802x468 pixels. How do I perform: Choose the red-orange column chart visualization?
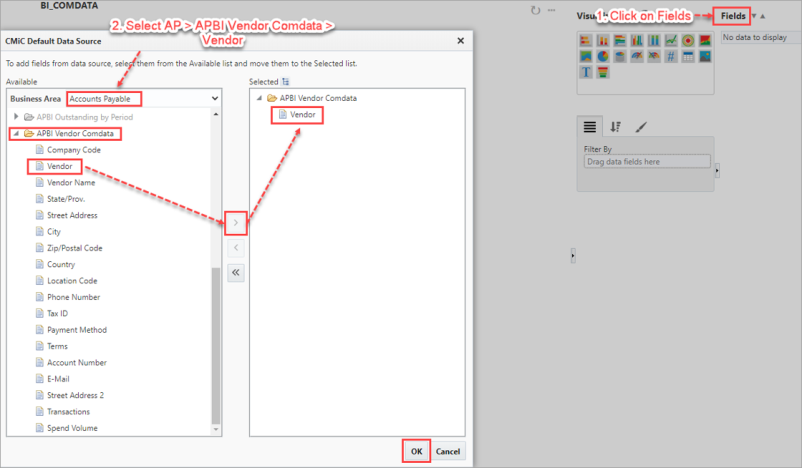(x=603, y=40)
